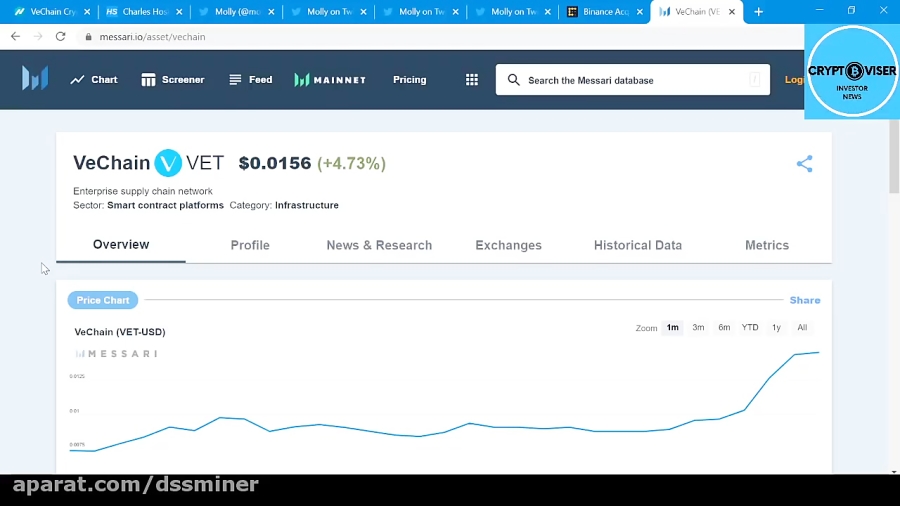This screenshot has height=506, width=900.
Task: Click the browser forward arrow
Action: [x=38, y=37]
